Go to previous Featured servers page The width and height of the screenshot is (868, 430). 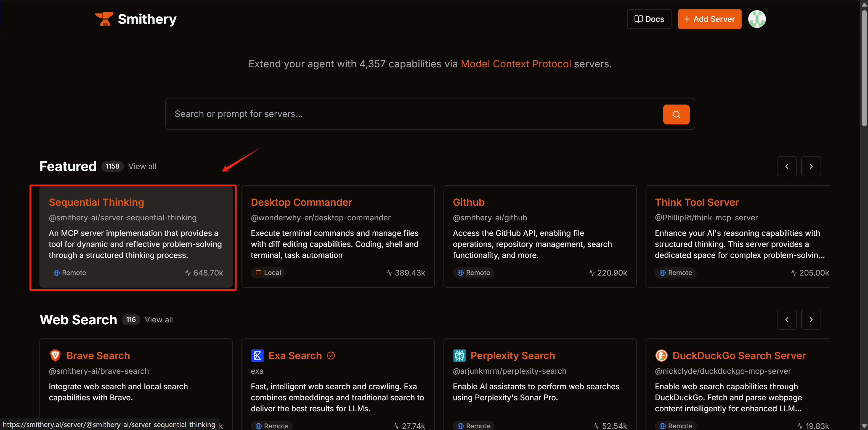click(x=787, y=166)
